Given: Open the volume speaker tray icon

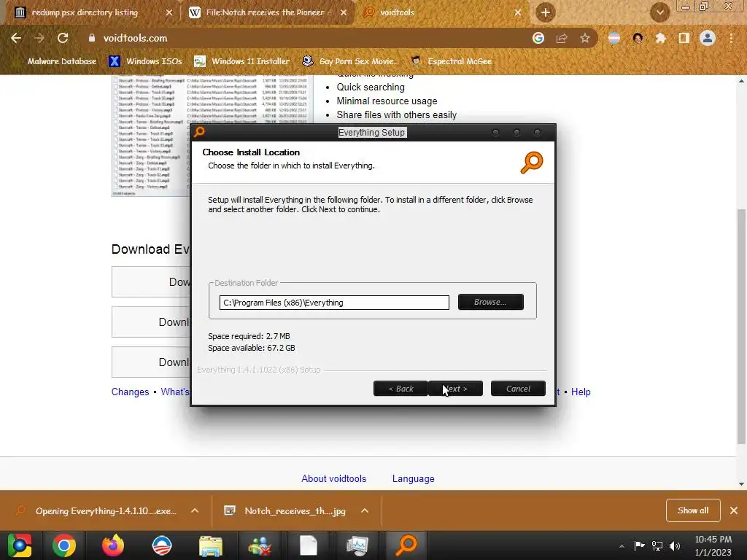Looking at the screenshot, I should click(675, 545).
